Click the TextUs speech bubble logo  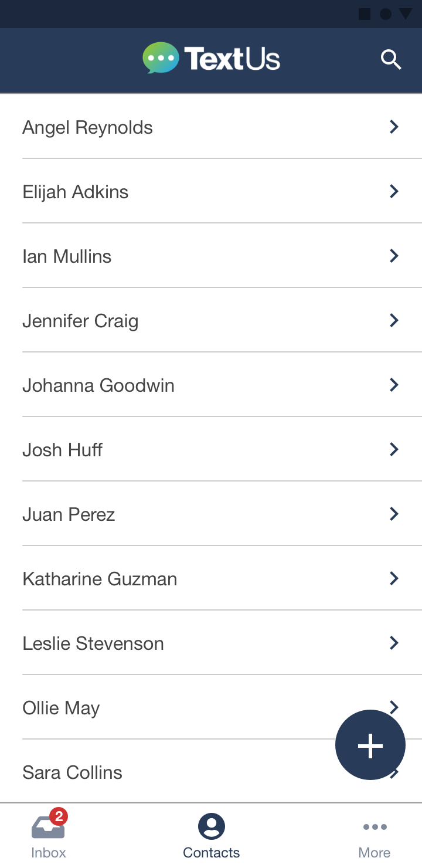pos(161,58)
